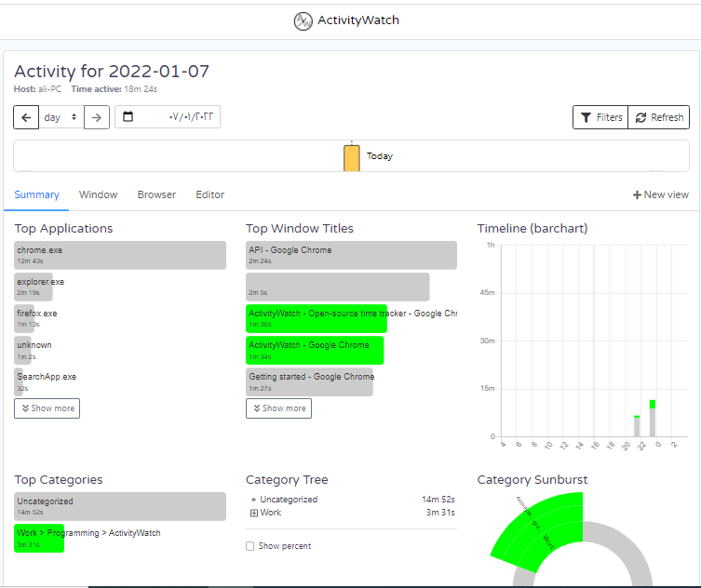The width and height of the screenshot is (701, 588).
Task: Add a New view
Action: pos(660,194)
